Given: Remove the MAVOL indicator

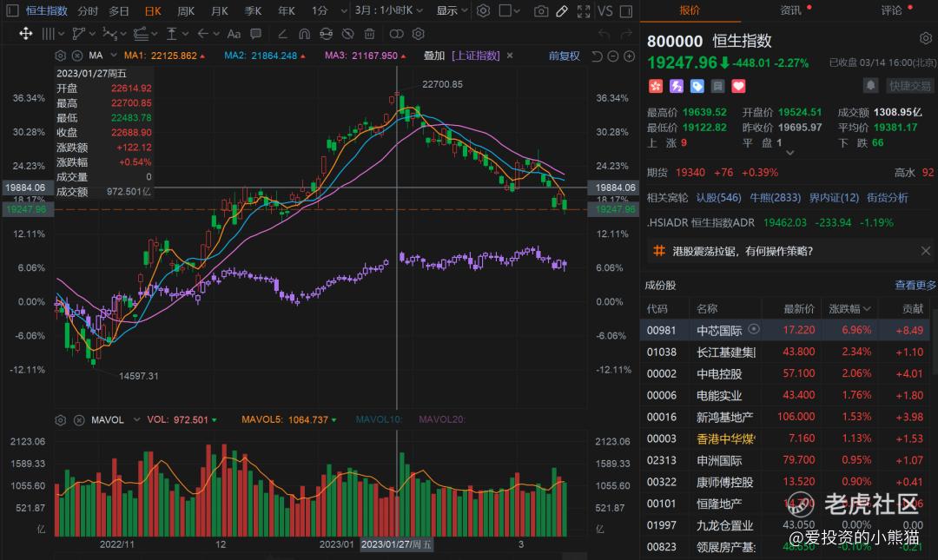Looking at the screenshot, I should point(79,420).
